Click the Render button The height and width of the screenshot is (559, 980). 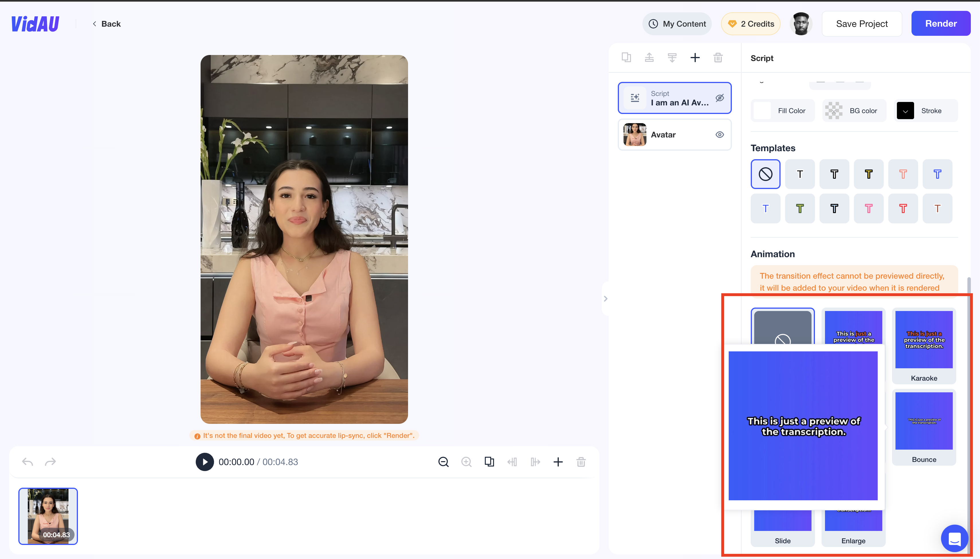(x=940, y=23)
